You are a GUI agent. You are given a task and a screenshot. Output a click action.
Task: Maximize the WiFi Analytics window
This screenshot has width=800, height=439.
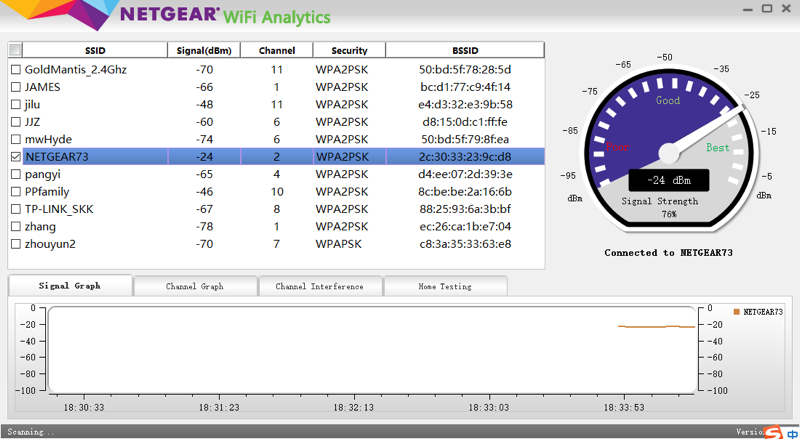pos(767,9)
